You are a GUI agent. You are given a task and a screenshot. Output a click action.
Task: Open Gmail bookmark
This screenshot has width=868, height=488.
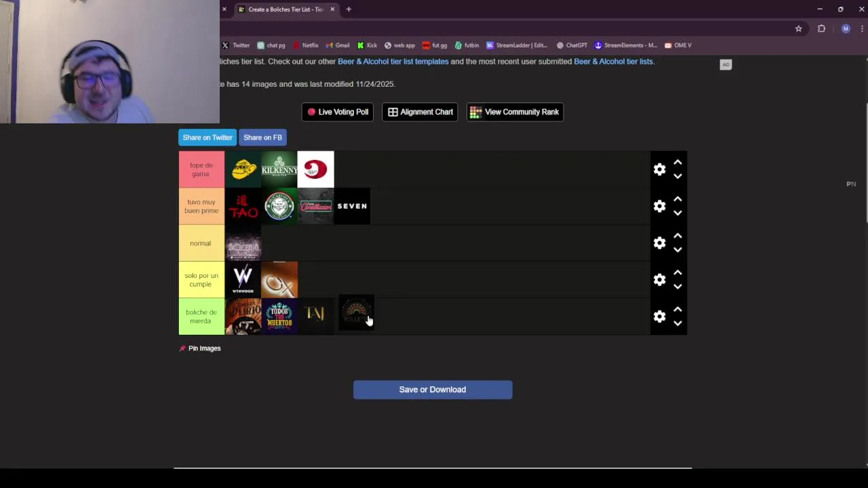338,45
